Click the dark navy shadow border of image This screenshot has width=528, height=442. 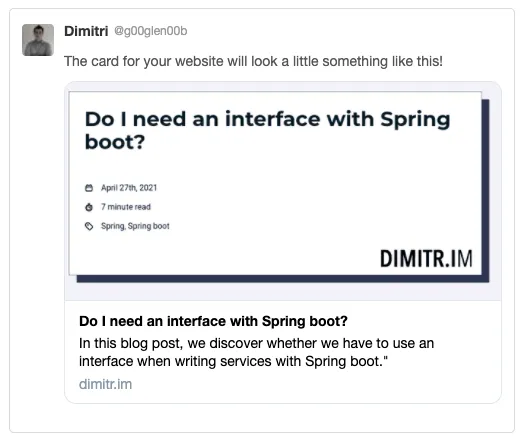[x=485, y=189]
